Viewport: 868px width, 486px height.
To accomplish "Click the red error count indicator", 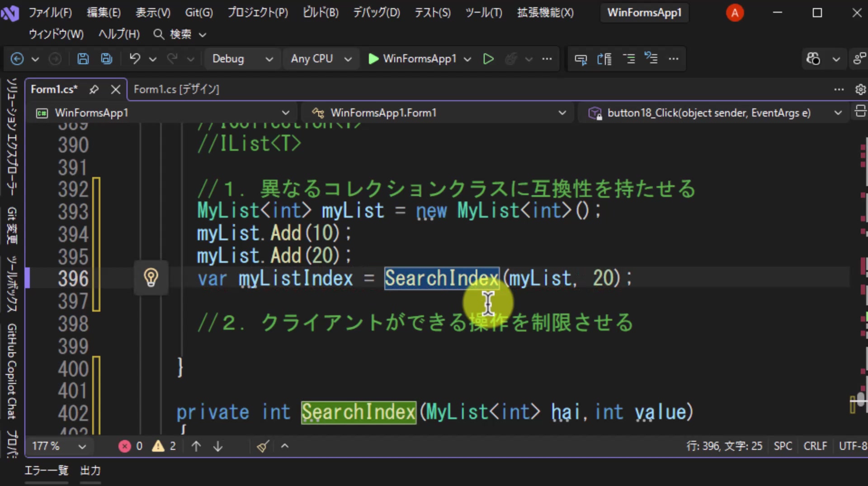I will pos(131,446).
